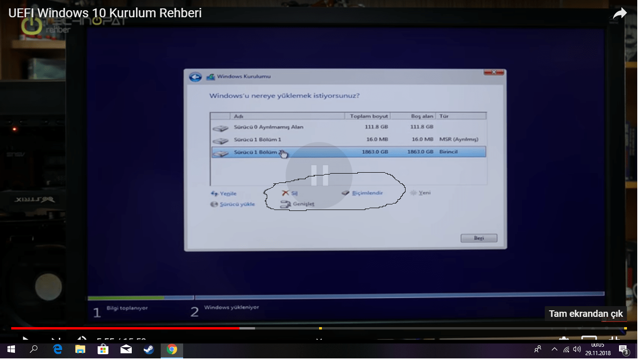Click the 'Toplam boyut' column header

(x=369, y=116)
